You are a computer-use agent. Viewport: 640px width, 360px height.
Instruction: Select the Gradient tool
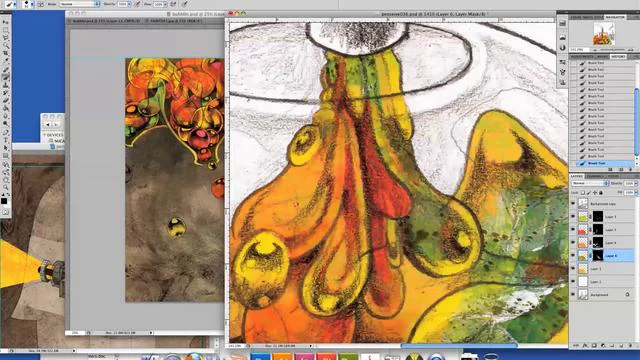click(5, 109)
